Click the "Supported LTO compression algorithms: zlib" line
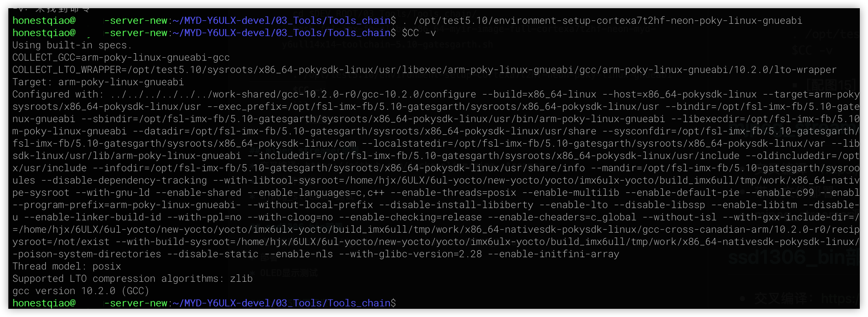Image resolution: width=868 pixels, height=317 pixels. pos(133,279)
